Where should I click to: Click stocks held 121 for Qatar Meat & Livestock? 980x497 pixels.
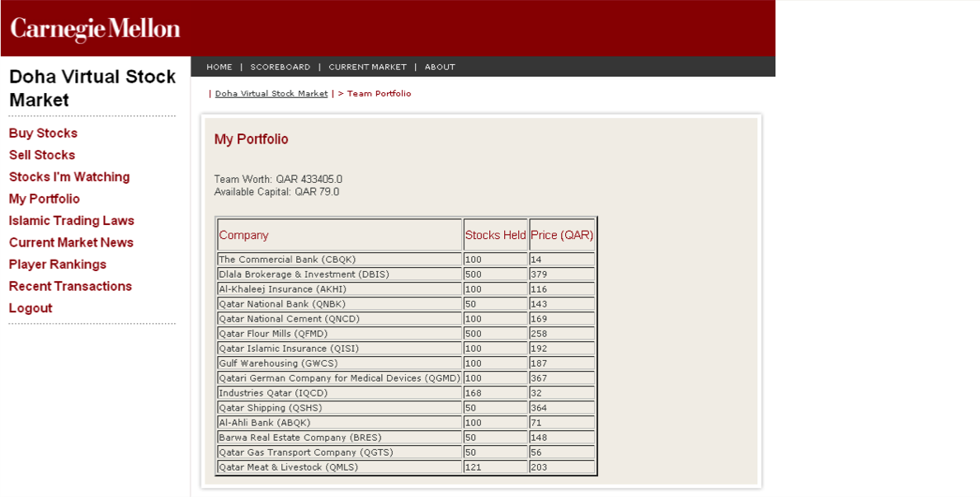[496, 467]
